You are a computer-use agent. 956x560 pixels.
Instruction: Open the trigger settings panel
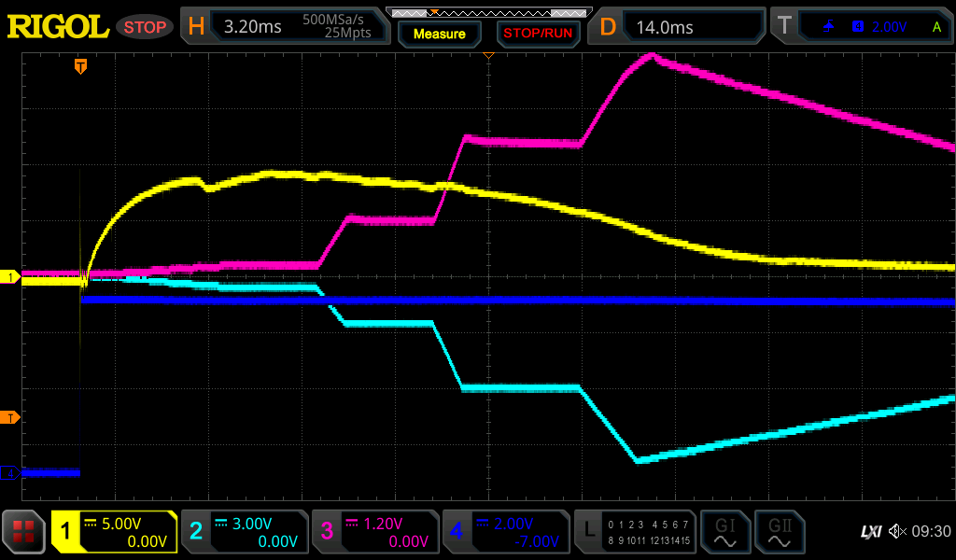click(x=862, y=27)
